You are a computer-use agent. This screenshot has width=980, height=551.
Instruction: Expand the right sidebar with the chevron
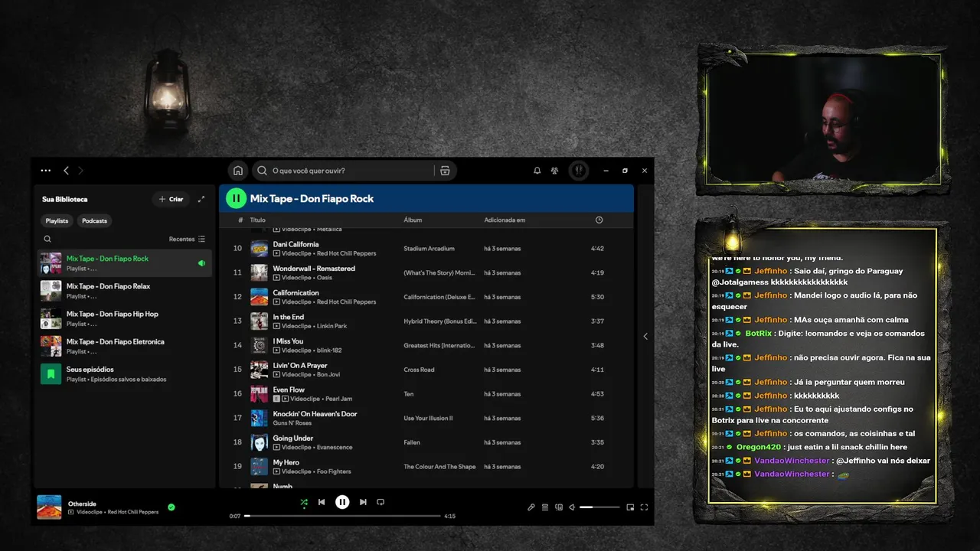pos(645,336)
